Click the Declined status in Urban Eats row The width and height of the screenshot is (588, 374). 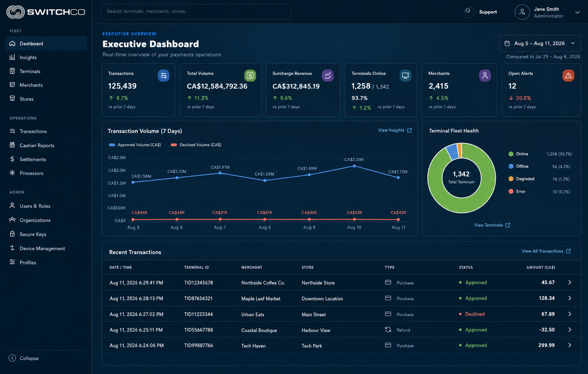pos(472,314)
